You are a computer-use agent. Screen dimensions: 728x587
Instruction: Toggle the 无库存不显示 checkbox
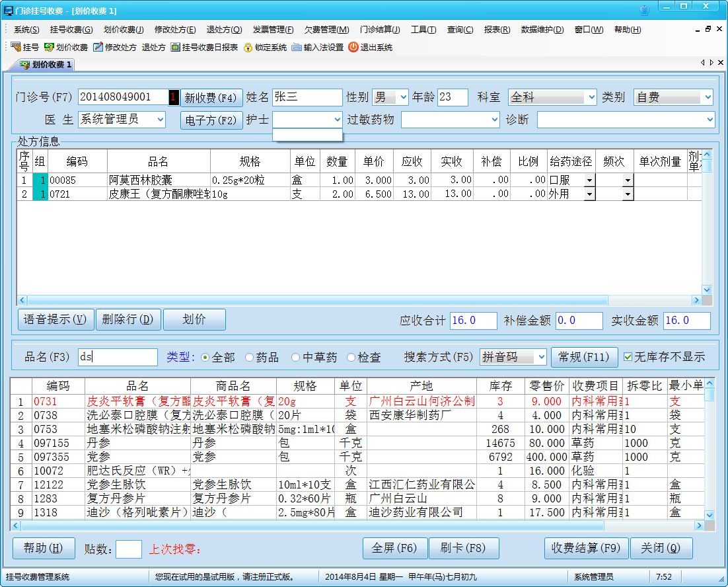point(628,357)
